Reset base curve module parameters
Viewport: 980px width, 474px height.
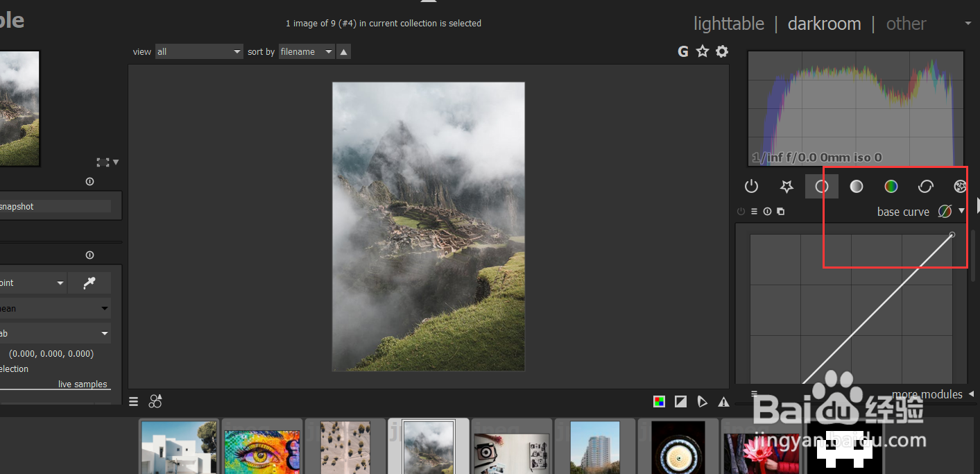pyautogui.click(x=767, y=212)
